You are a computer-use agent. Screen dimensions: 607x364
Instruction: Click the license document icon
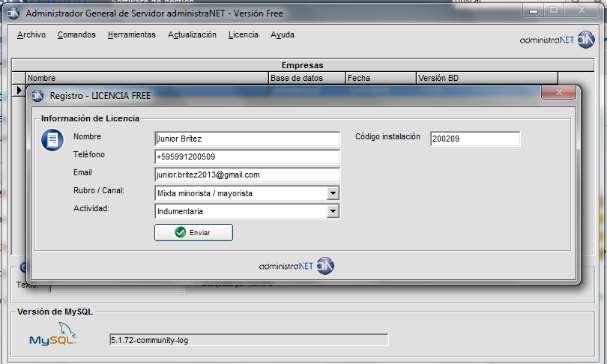[52, 140]
